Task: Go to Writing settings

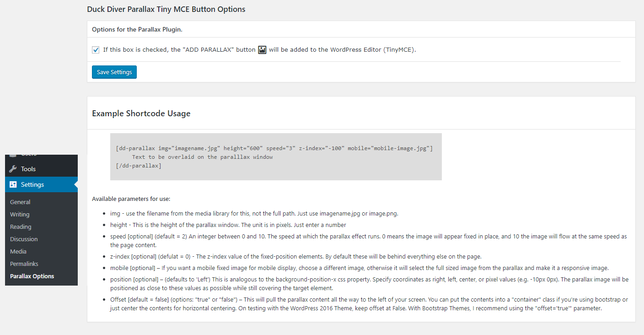Action: tap(20, 214)
